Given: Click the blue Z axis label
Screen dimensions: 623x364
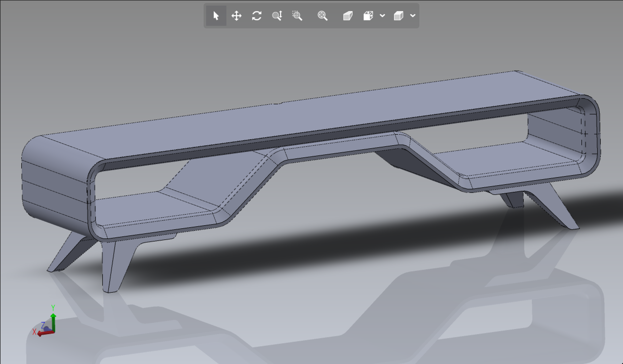Looking at the screenshot, I should 43,325.
